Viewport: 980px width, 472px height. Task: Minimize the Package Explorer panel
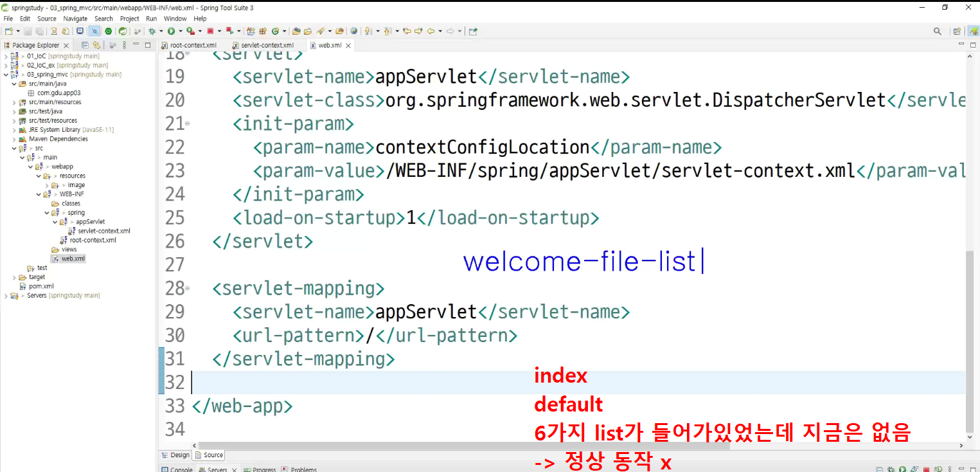(x=136, y=44)
